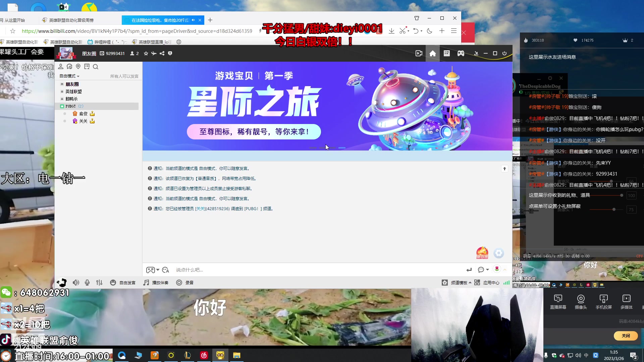Image resolution: width=644 pixels, height=362 pixels.
Task: Click user 俞俊 in channel list
Action: (x=83, y=114)
